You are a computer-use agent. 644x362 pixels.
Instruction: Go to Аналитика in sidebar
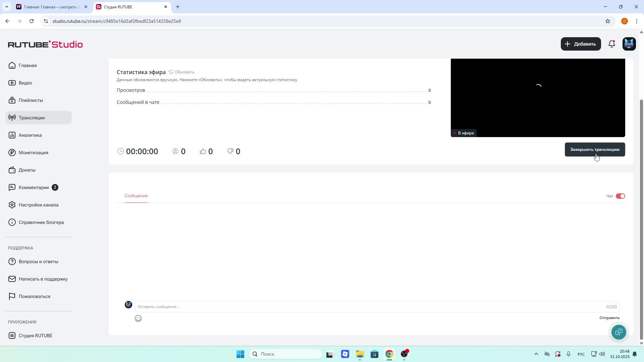[30, 135]
